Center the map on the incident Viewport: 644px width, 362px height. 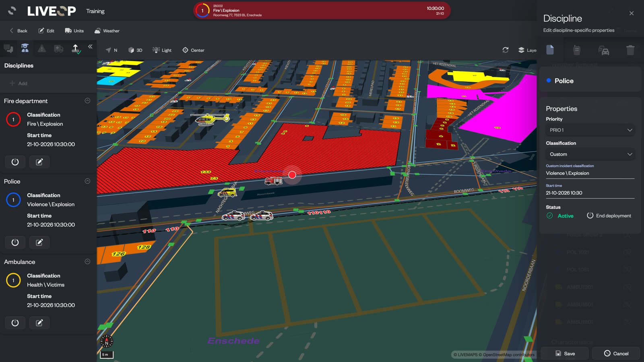(x=193, y=50)
